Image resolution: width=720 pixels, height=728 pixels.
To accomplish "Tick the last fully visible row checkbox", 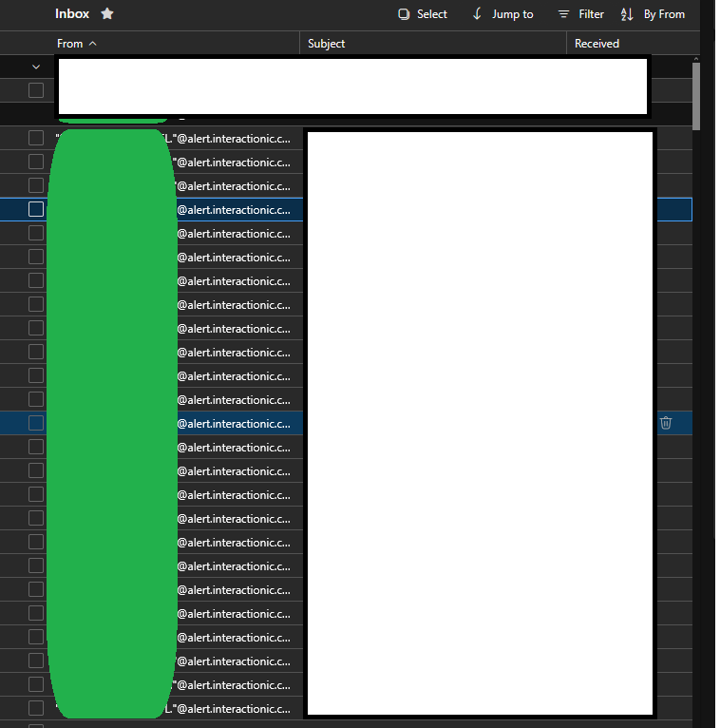I will tap(36, 708).
